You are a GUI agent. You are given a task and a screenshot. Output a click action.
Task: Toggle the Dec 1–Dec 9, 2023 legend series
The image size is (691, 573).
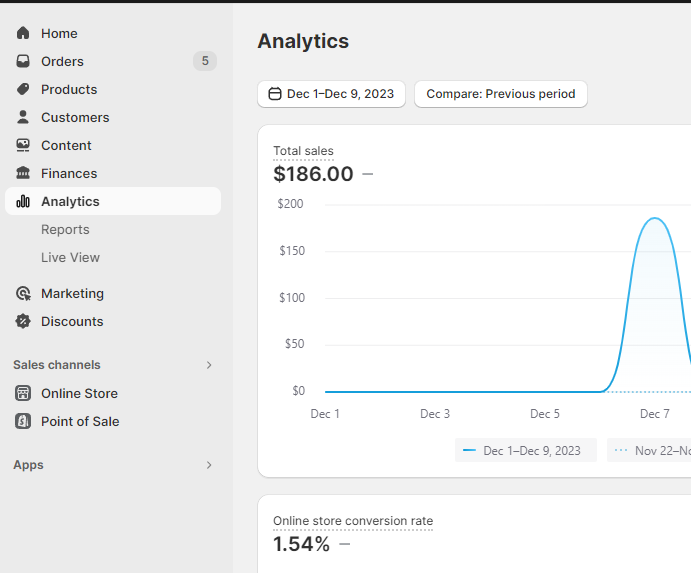click(525, 450)
